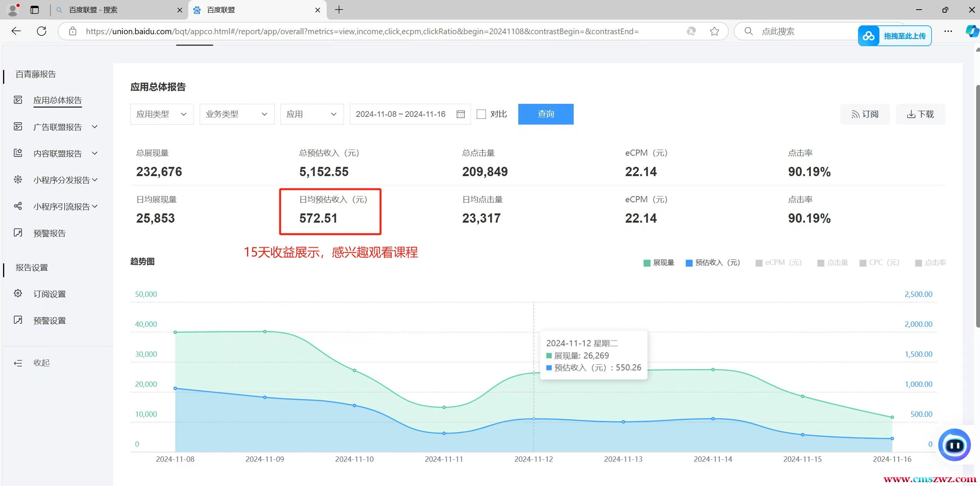This screenshot has width=980, height=486.
Task: Expand the 小程序引流报告 chevron
Action: click(95, 206)
